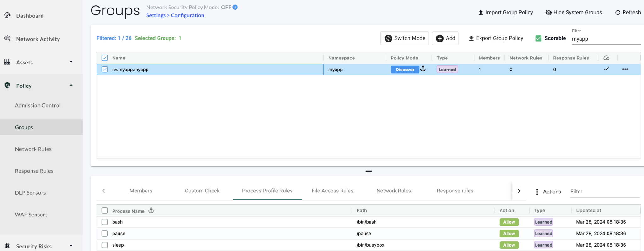This screenshot has width=644, height=251.
Task: Open the Members tab
Action: pos(141,191)
